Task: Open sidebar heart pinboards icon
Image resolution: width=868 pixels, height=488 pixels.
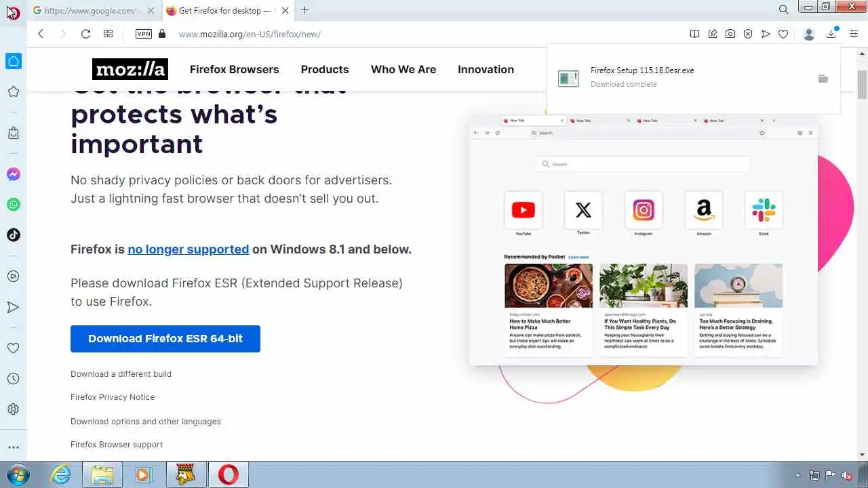Action: pyautogui.click(x=13, y=348)
